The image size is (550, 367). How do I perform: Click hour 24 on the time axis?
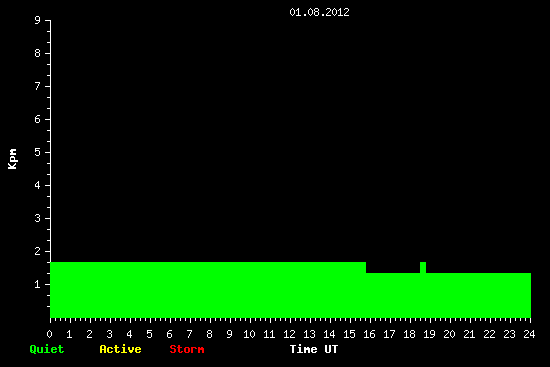pyautogui.click(x=529, y=334)
